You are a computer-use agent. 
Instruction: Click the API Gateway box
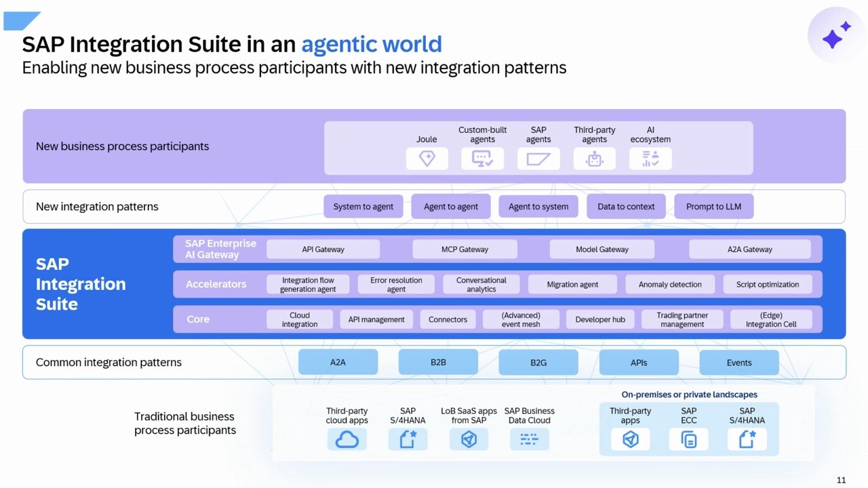click(x=323, y=249)
